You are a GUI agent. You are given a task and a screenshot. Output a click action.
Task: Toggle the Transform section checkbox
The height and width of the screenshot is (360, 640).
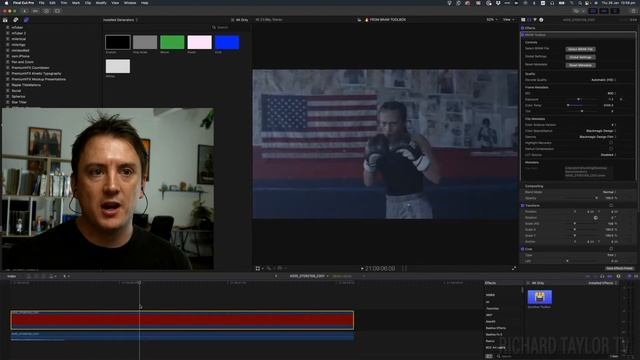(522, 205)
